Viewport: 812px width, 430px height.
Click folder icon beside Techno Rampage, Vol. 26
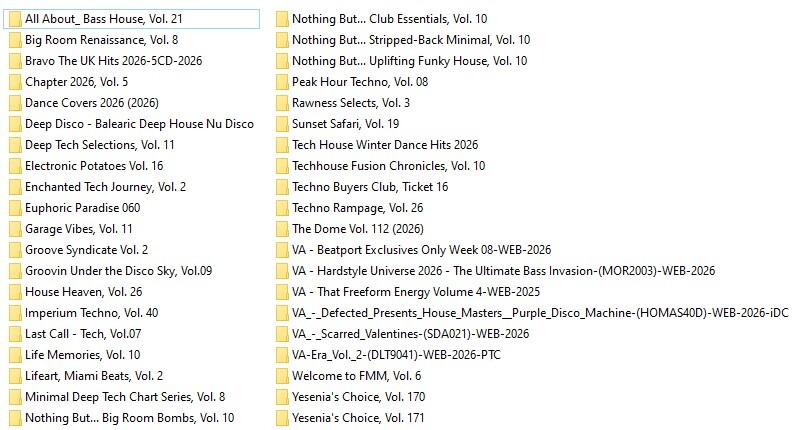coord(282,208)
